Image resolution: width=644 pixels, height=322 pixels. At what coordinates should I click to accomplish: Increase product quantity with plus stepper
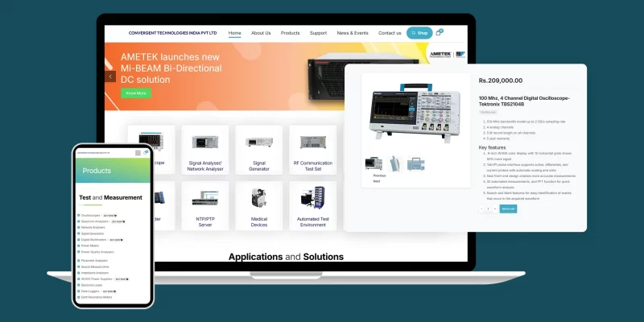pyautogui.click(x=494, y=208)
